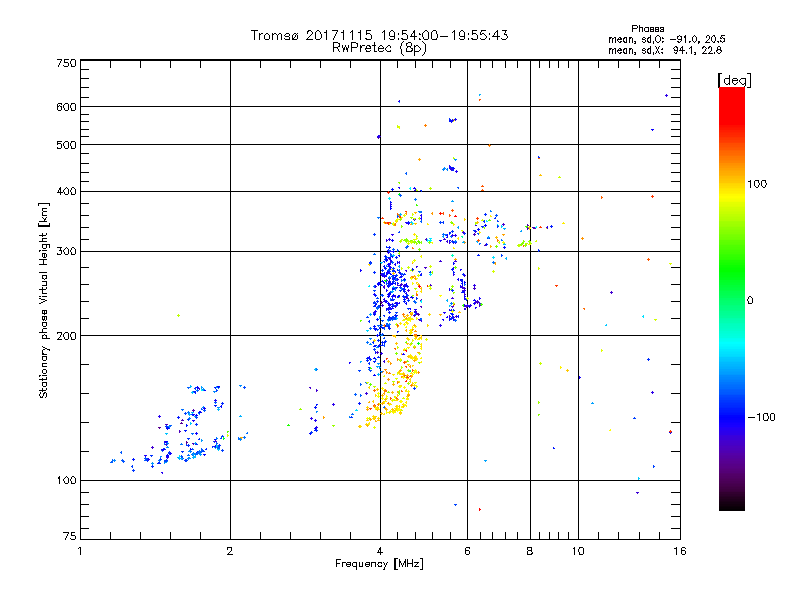This screenshot has height=600, width=800.
Task: Click the y-axis label '200'
Action: click(66, 336)
